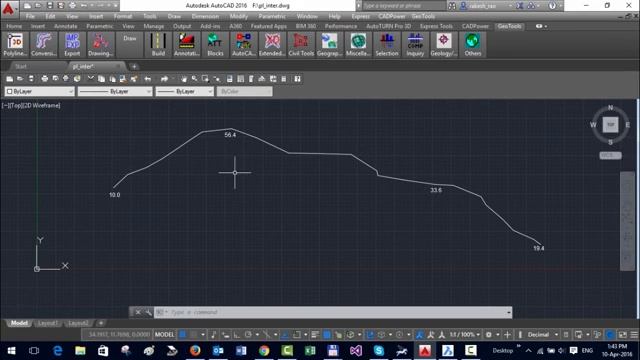Open the Geology tools panel
The width and height of the screenshot is (640, 360).
444,45
